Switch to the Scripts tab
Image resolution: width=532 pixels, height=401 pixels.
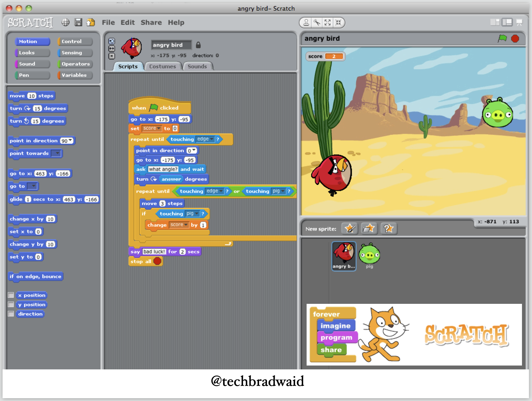128,66
